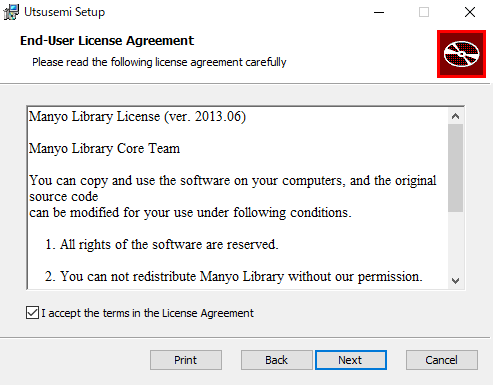Minimize the Utsusemi Setup window
Viewport: 493px width, 385px height.
click(379, 12)
